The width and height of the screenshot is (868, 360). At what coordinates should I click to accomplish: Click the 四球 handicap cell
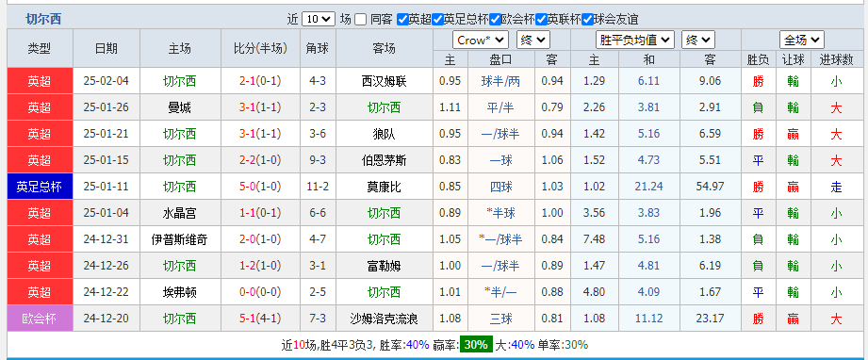501,187
